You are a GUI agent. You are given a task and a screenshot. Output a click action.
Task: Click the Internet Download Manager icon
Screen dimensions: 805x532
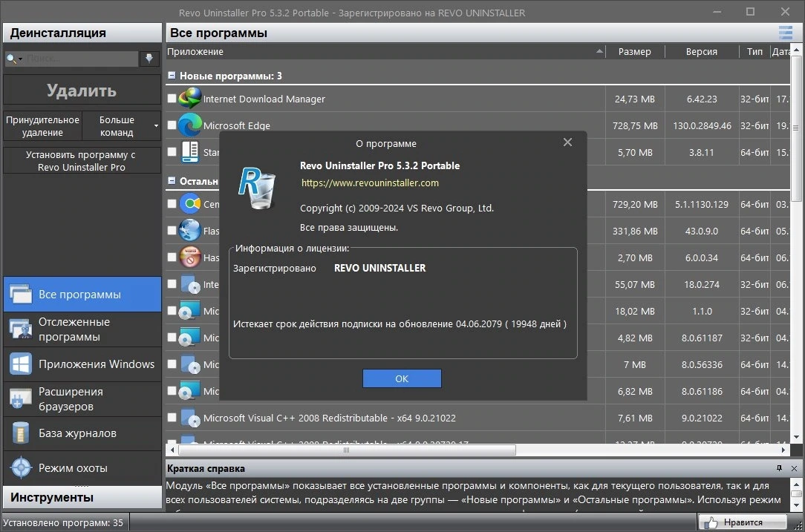[x=189, y=98]
